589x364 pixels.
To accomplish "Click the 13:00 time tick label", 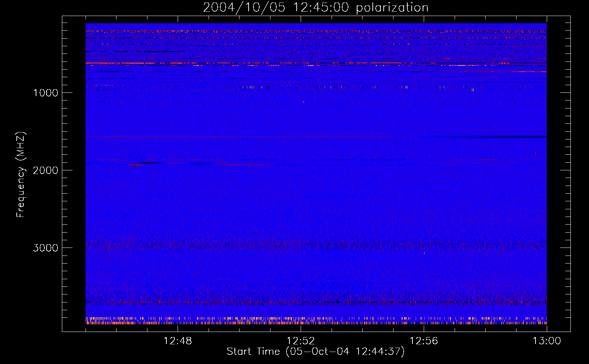I will coord(547,341).
